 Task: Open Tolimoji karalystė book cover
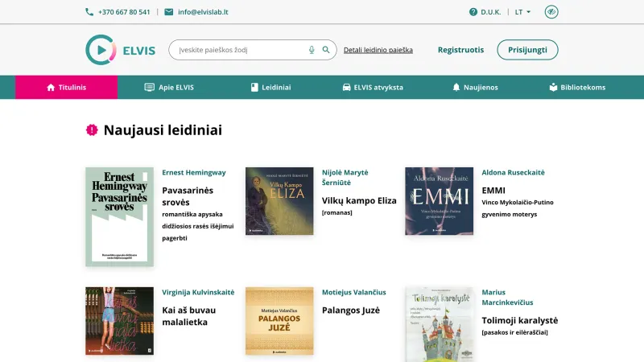(x=439, y=324)
